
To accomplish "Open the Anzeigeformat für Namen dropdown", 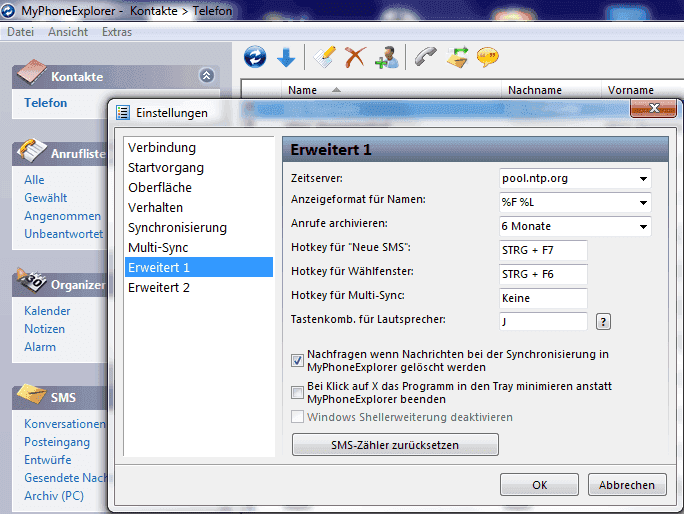I will point(643,202).
